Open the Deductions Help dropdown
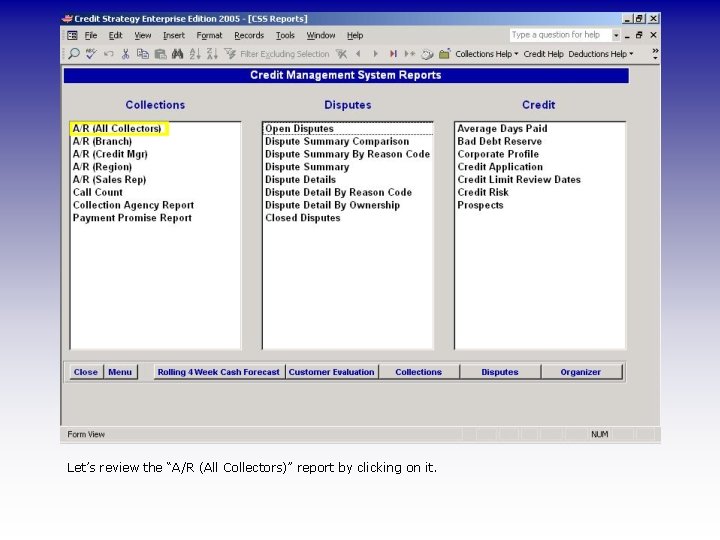Viewport: 720px width, 540px height. click(x=601, y=54)
